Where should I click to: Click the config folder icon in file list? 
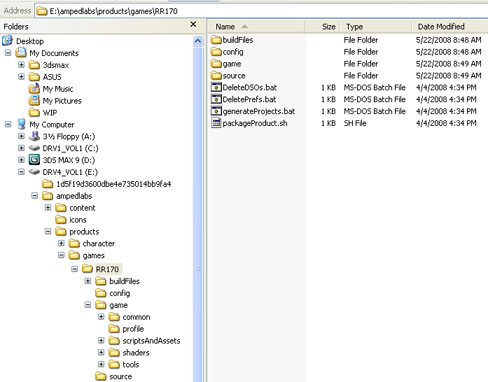tap(216, 52)
